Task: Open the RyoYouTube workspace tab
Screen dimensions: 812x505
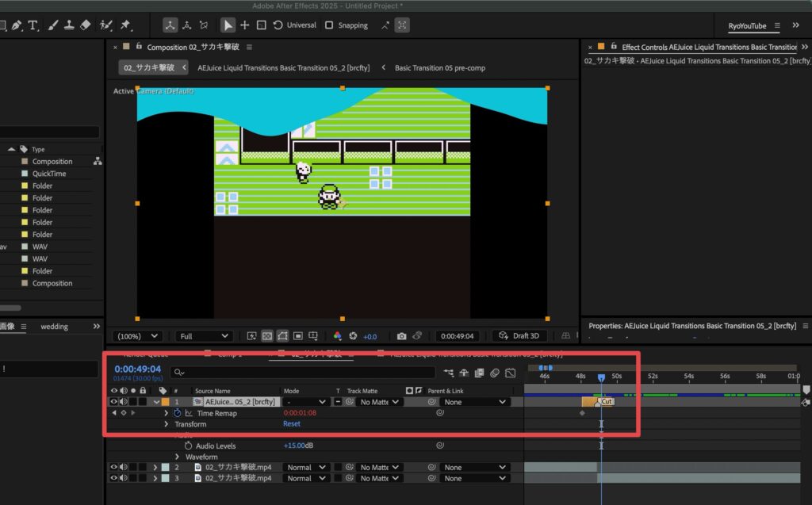Action: click(747, 26)
